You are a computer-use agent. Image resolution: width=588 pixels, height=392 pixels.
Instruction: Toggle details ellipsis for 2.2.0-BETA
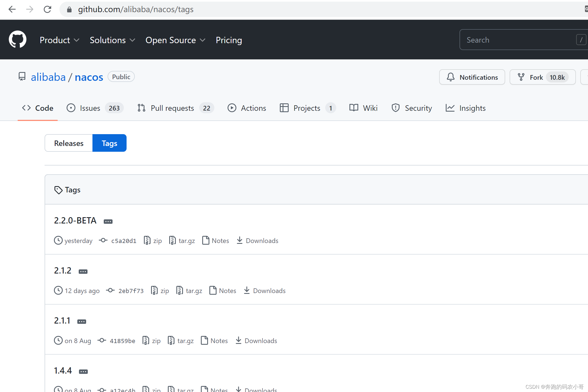coord(108,221)
